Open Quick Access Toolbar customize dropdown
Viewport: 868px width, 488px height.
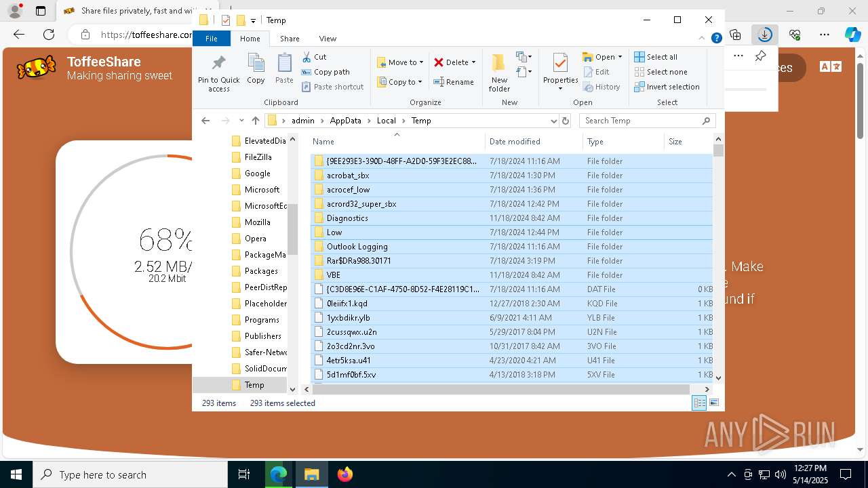pos(254,20)
